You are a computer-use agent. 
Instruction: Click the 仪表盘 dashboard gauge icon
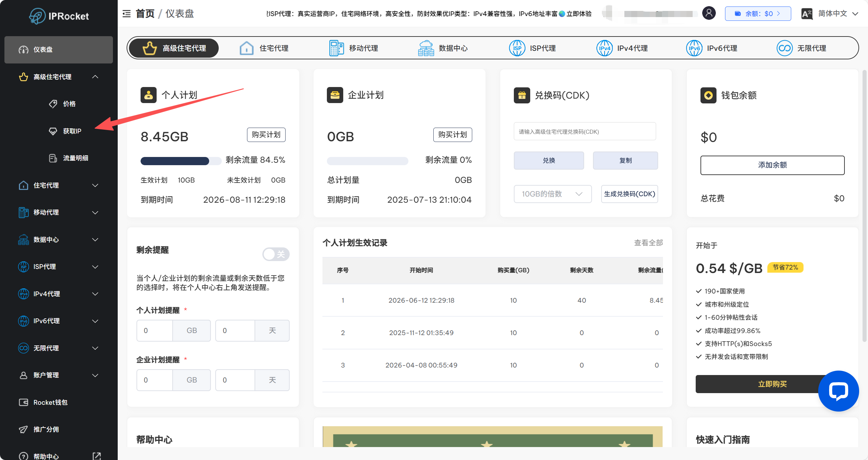click(23, 50)
